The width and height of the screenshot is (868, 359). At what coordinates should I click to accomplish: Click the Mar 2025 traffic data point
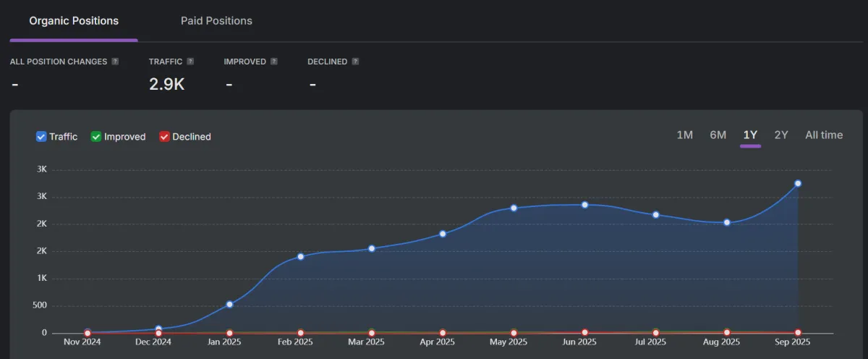372,248
